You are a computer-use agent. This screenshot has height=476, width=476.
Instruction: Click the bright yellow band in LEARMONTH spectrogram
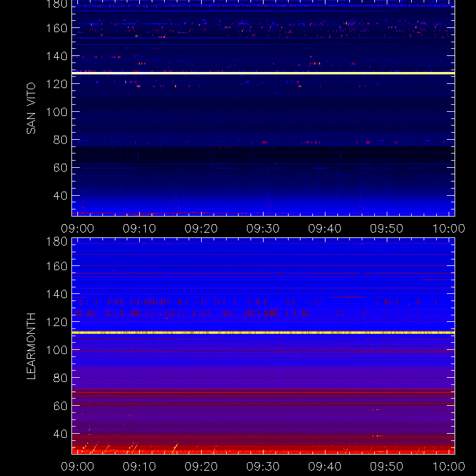click(263, 333)
